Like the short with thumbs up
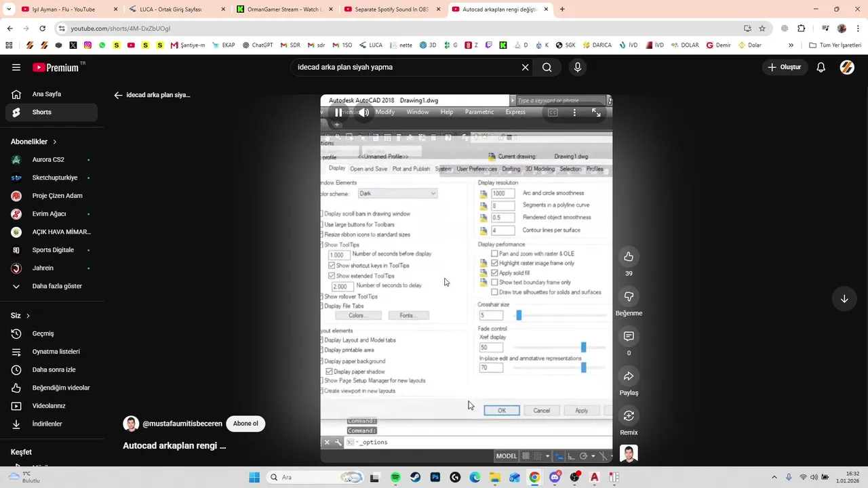The image size is (868, 488). [629, 256]
